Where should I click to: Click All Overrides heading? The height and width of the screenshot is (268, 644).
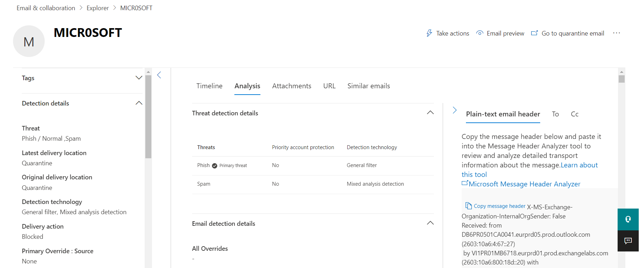coord(210,249)
